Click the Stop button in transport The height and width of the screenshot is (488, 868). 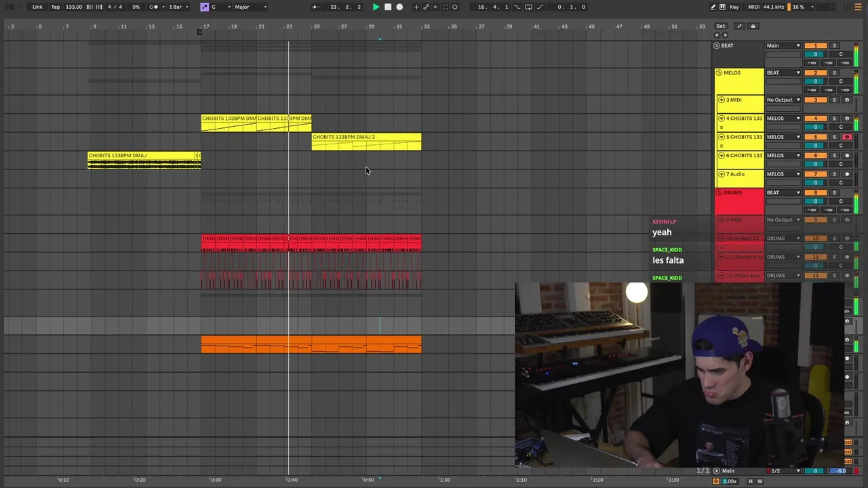pos(388,7)
